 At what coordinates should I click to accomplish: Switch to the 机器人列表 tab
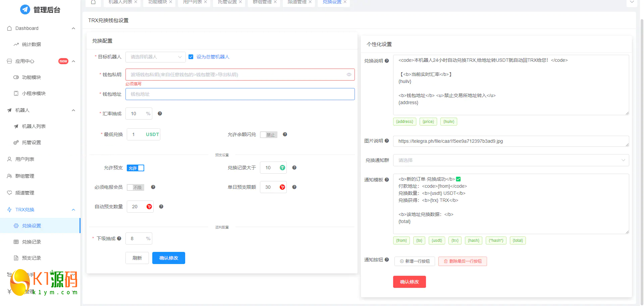pyautogui.click(x=120, y=2)
